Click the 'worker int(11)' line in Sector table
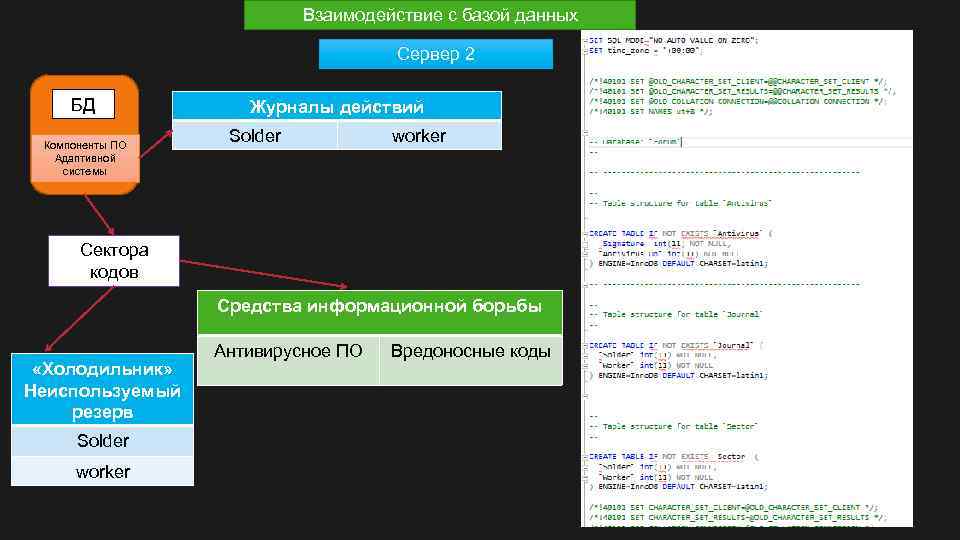 click(x=656, y=477)
